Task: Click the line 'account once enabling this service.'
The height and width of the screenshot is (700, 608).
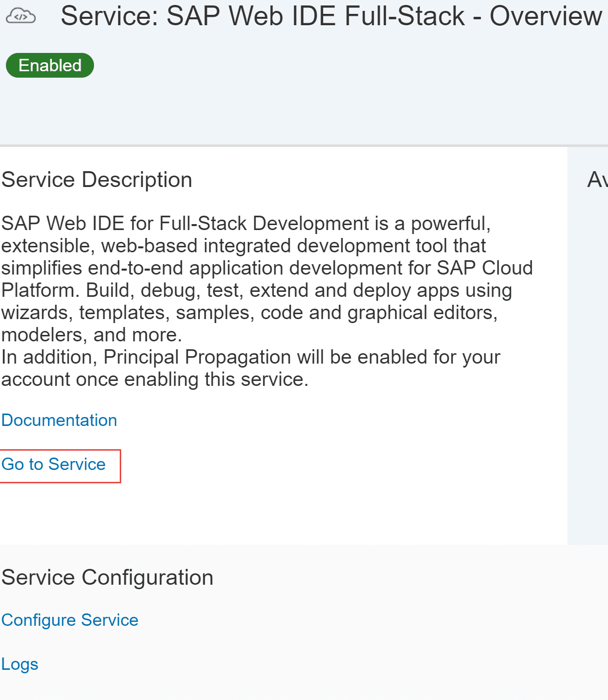Action: [154, 379]
